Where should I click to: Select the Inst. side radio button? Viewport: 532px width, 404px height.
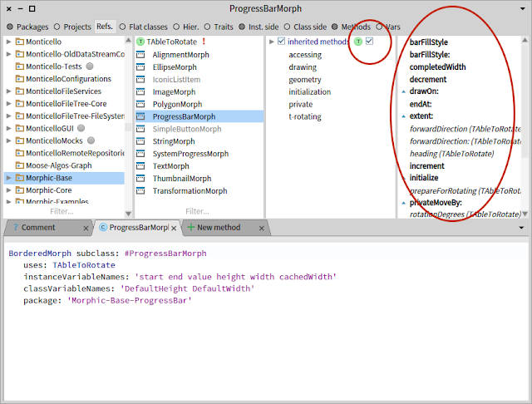click(x=242, y=27)
